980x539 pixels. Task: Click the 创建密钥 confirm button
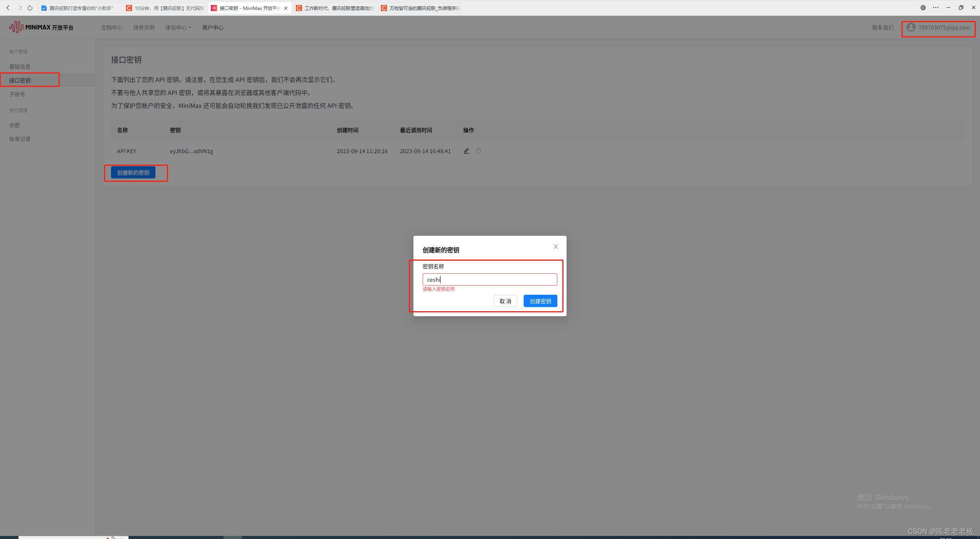click(541, 301)
